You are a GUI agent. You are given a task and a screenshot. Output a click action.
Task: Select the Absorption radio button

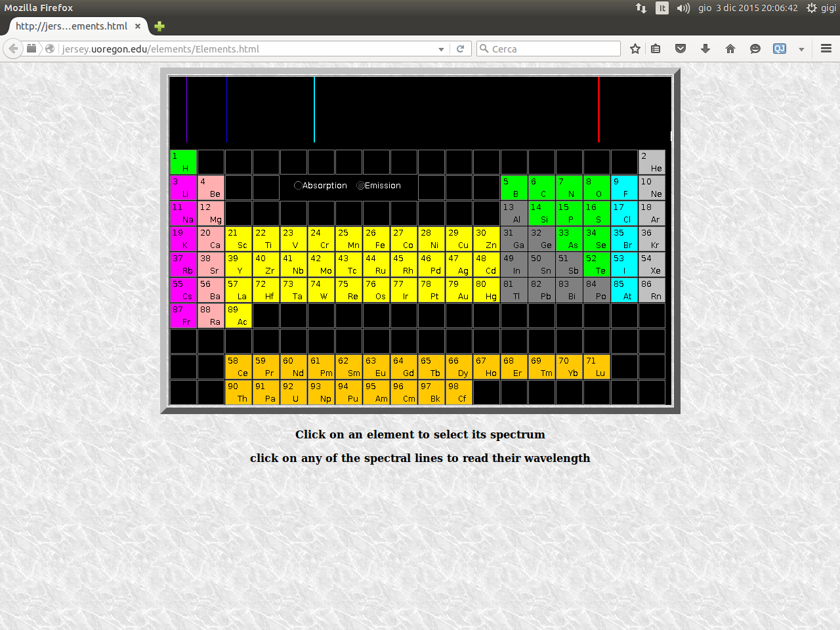(298, 186)
